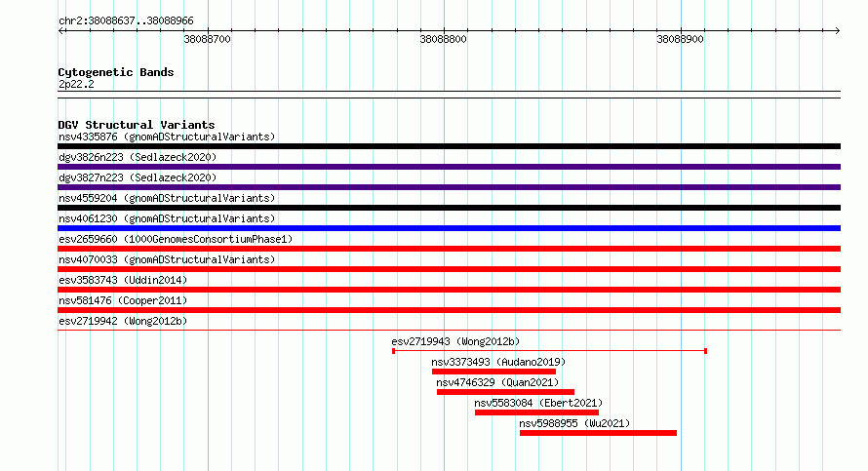Open the nsv3373493 Audano2019 label
This screenshot has height=471, width=868.
pyautogui.click(x=498, y=362)
